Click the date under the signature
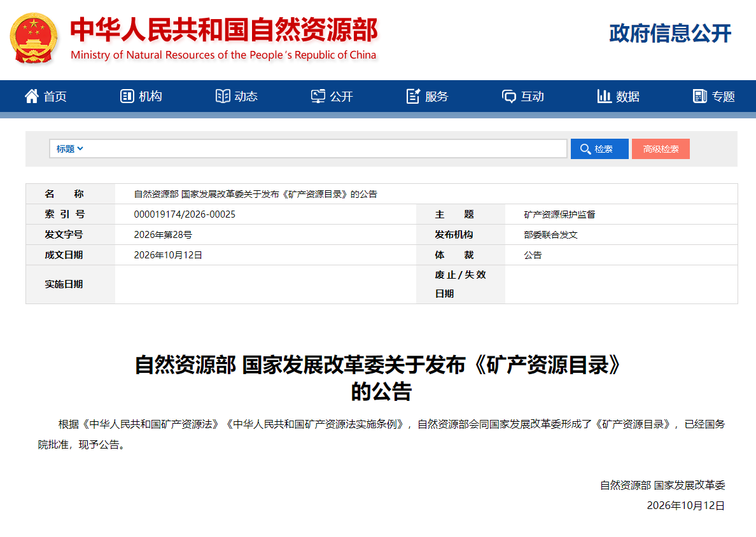Viewport: 756px width, 537px height. tap(685, 506)
